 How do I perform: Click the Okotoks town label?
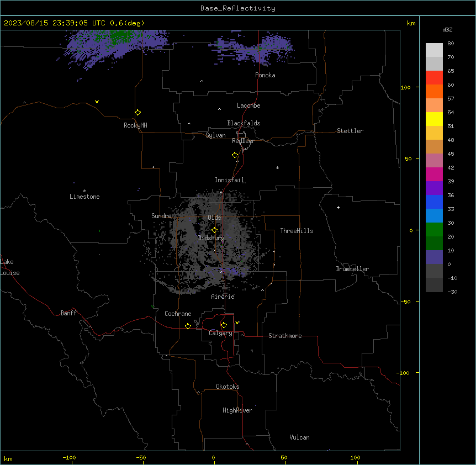(x=228, y=387)
